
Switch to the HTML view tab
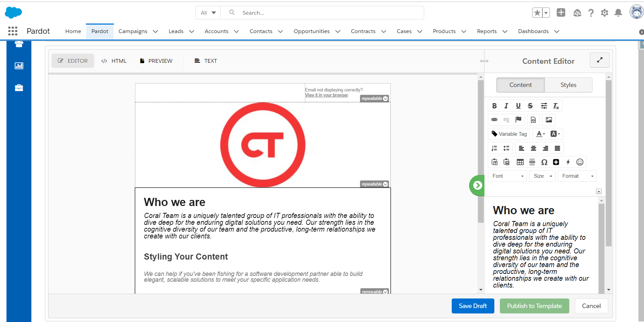coord(114,61)
